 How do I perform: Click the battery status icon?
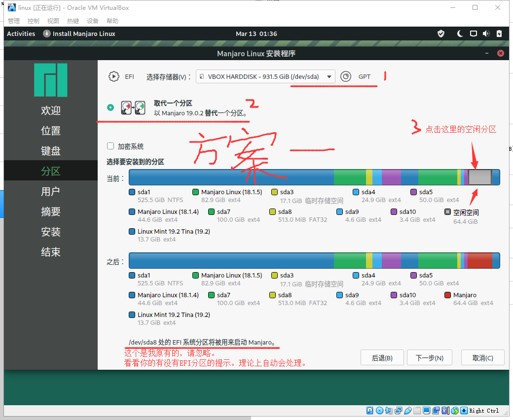point(499,34)
